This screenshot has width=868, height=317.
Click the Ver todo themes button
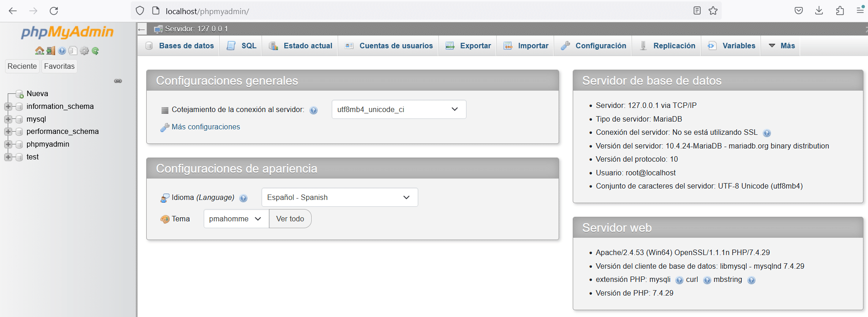click(x=290, y=219)
